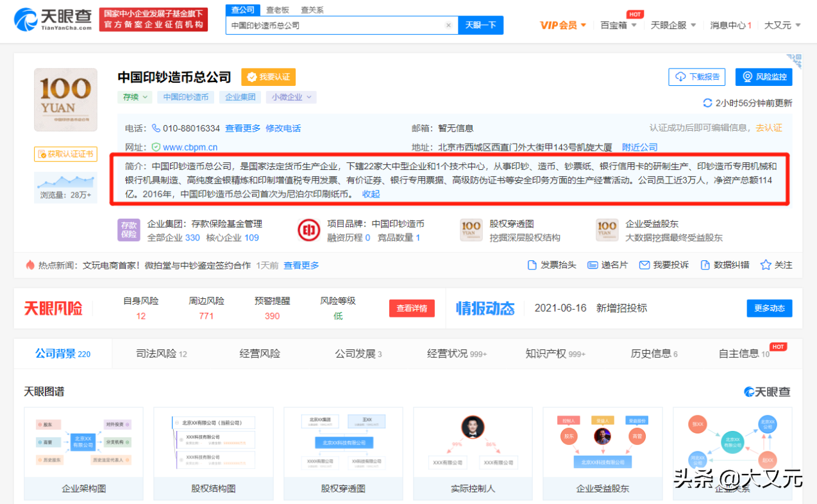Image resolution: width=817 pixels, height=504 pixels.
Task: Click the 修改电话 link
Action: (283, 128)
